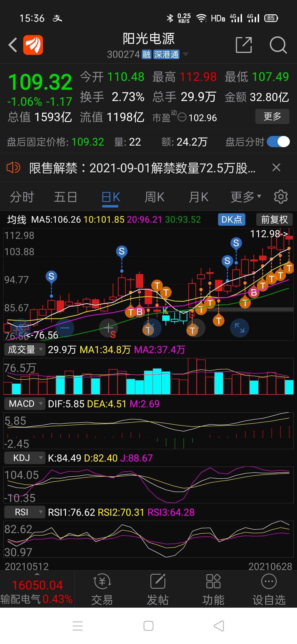The height and width of the screenshot is (644, 297).
Task: Open the P/E info dots icon
Action: (x=182, y=118)
